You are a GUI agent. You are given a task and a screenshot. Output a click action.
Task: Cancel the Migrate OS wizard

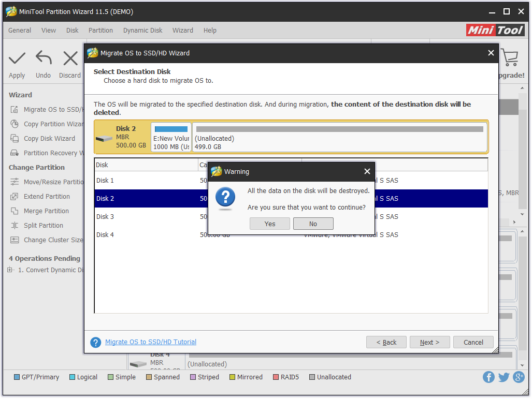(x=473, y=343)
